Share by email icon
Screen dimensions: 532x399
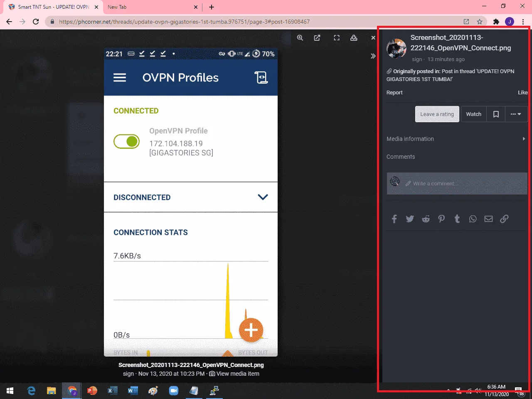pos(489,219)
